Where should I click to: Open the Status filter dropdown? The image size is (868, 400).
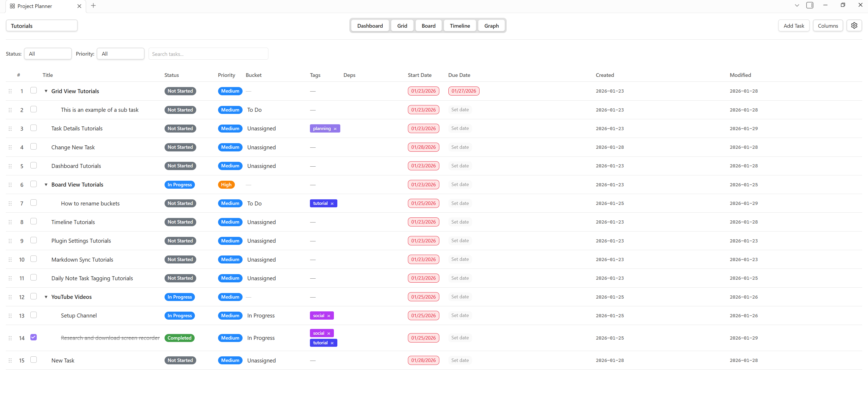coord(48,54)
